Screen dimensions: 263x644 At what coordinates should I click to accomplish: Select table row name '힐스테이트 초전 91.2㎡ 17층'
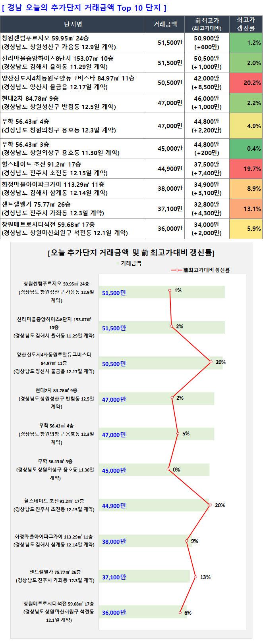click(41, 164)
